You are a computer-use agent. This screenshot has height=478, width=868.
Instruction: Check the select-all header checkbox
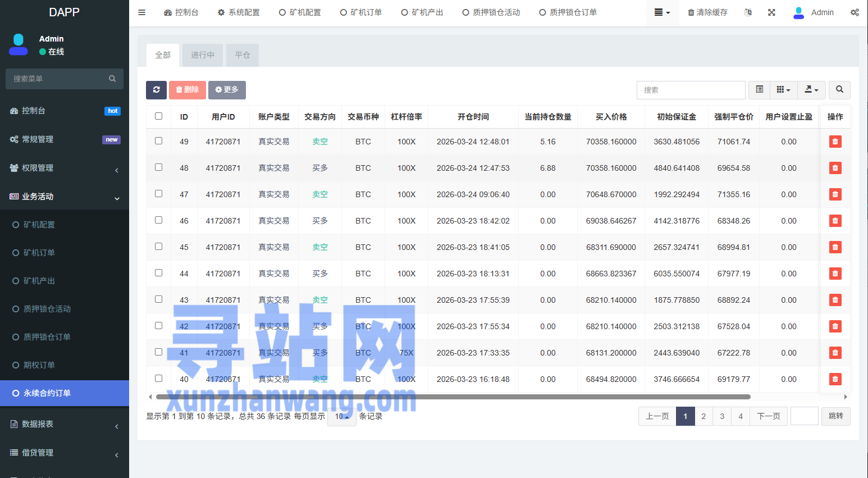(x=158, y=116)
